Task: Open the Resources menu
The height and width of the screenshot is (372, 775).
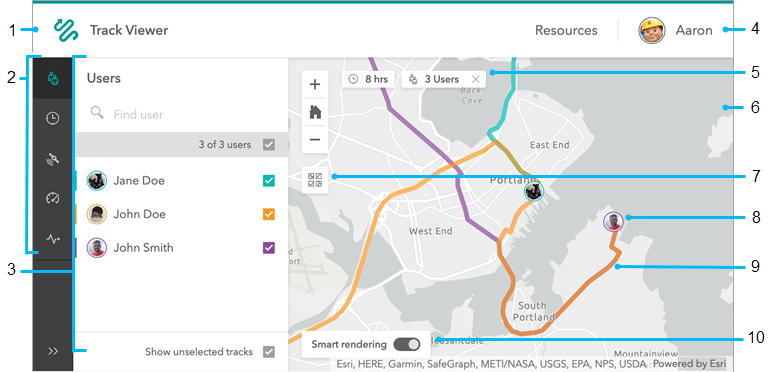Action: 566,31
